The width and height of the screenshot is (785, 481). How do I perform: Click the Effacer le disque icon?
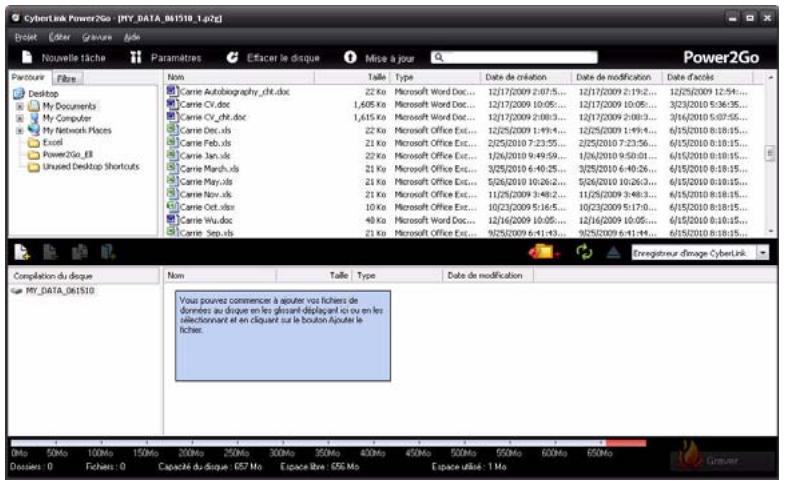coord(232,58)
